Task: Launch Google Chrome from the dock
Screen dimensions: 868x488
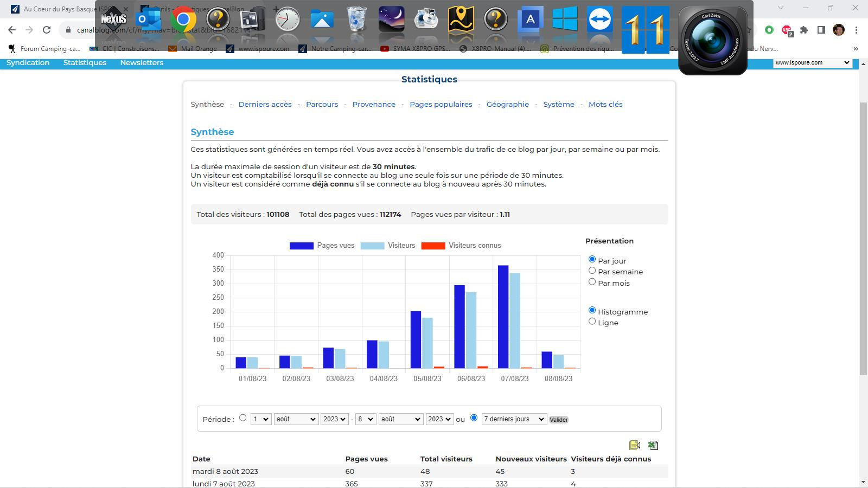Action: click(183, 21)
